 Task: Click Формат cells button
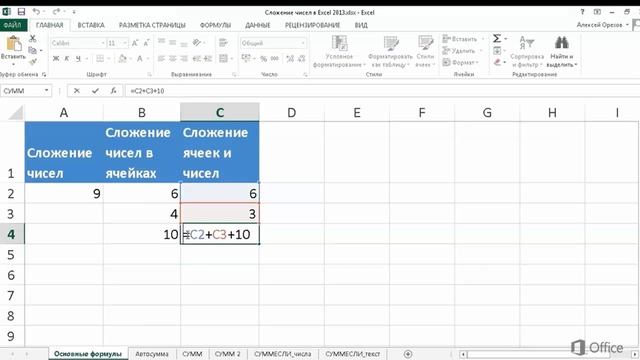click(x=459, y=62)
